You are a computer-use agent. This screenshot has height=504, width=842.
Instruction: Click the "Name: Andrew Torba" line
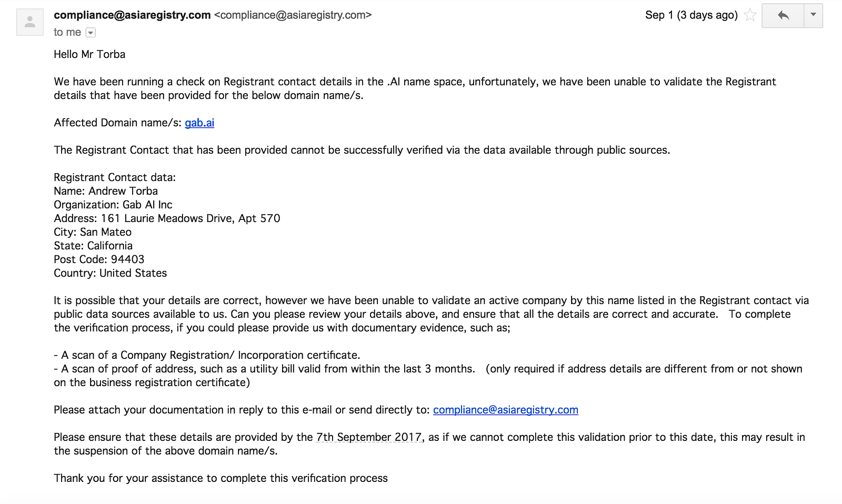coord(106,191)
